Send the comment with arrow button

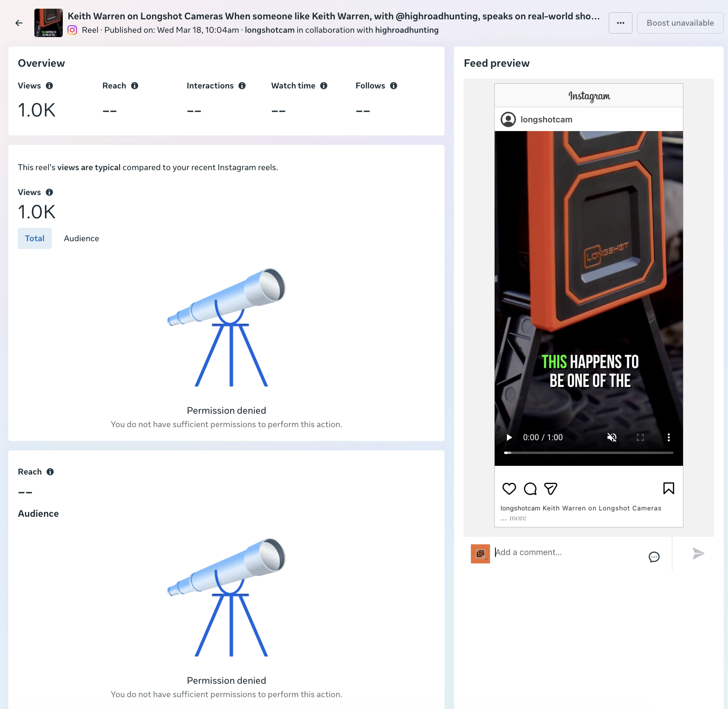[698, 553]
